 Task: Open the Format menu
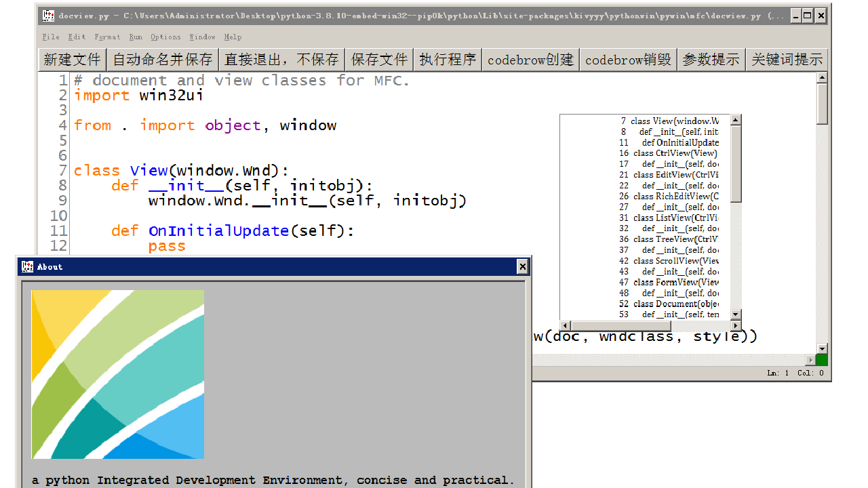pos(107,37)
